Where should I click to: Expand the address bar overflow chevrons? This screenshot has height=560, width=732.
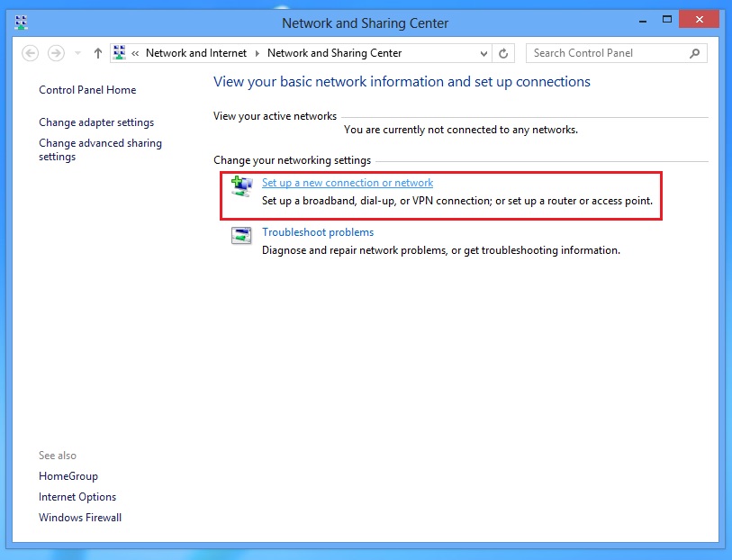[135, 54]
